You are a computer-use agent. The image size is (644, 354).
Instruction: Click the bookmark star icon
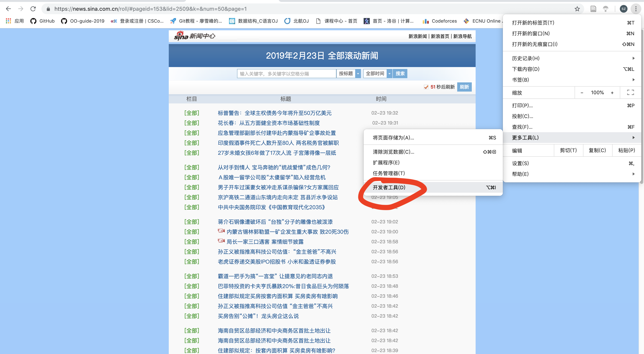click(x=577, y=9)
